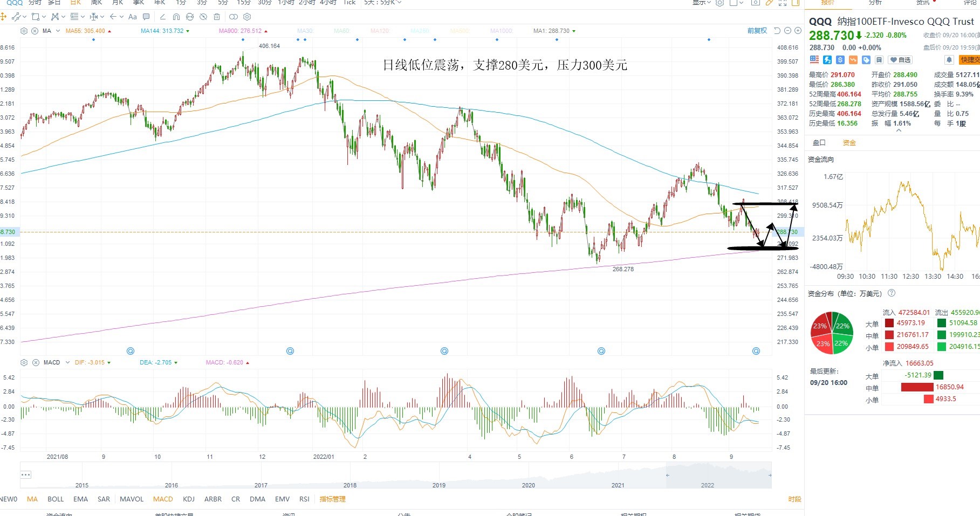This screenshot has width=980, height=516.
Task: Select the KDJ indicator
Action: (189, 499)
